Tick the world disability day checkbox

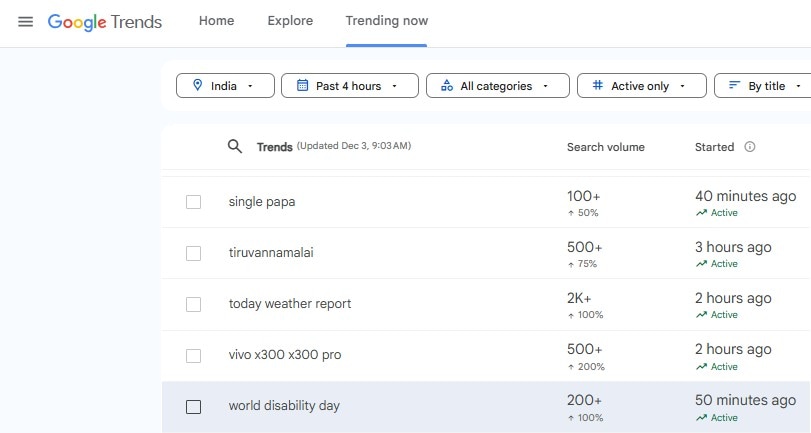(x=193, y=407)
